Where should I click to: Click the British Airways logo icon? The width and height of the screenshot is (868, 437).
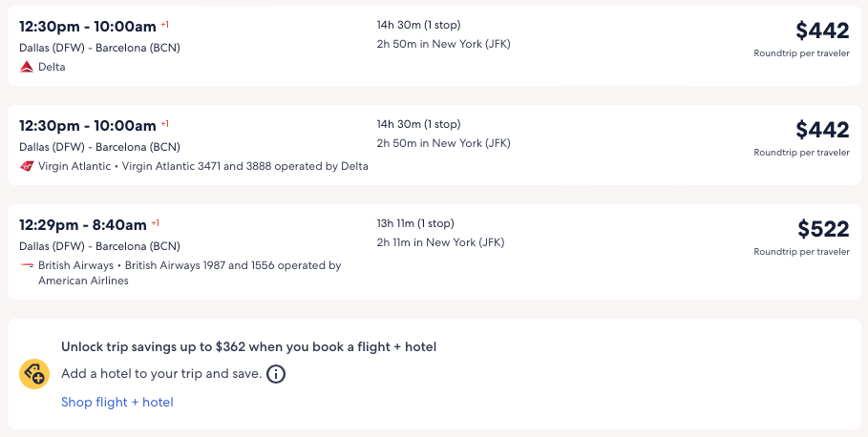(27, 265)
